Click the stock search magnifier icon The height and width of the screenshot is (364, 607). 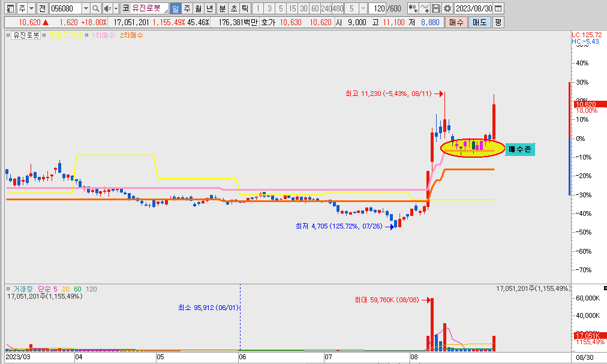(x=95, y=8)
